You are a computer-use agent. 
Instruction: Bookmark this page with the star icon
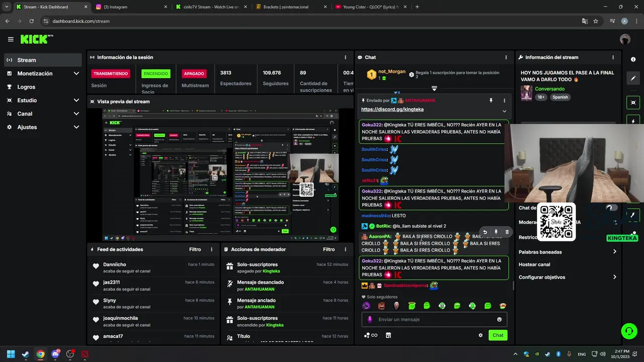(596, 21)
